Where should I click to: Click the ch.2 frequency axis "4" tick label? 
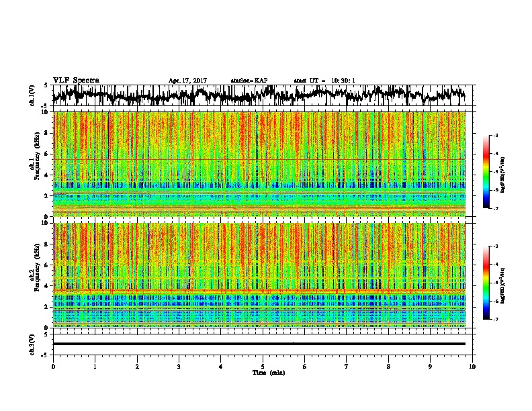47,286
